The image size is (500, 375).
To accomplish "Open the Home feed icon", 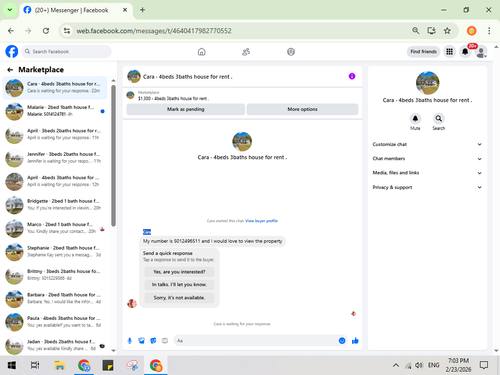I will coord(202,52).
